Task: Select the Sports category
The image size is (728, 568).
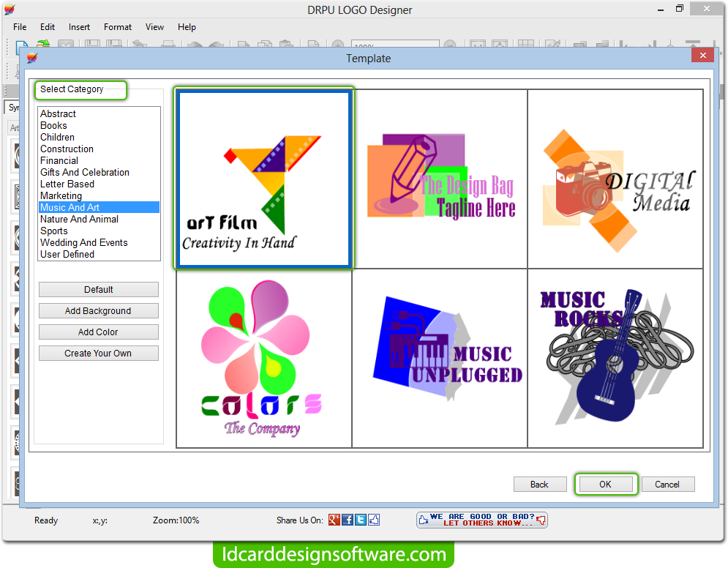Action: coord(54,231)
